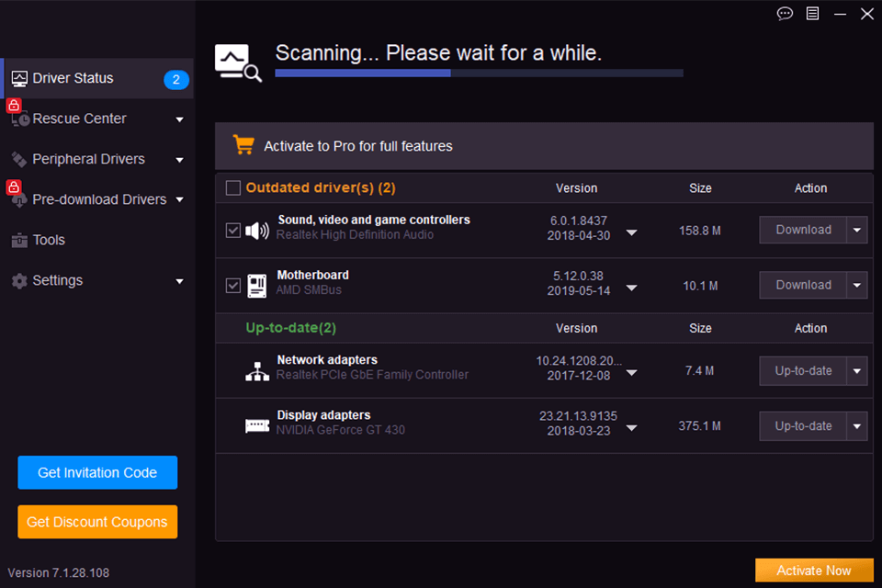Image resolution: width=882 pixels, height=588 pixels.
Task: Click the Tools toolbox icon in sidebar
Action: pyautogui.click(x=19, y=241)
